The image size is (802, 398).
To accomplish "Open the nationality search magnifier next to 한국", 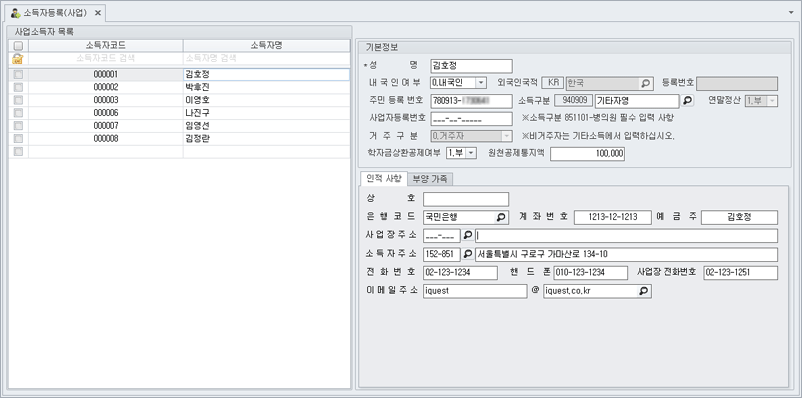I will [x=645, y=83].
